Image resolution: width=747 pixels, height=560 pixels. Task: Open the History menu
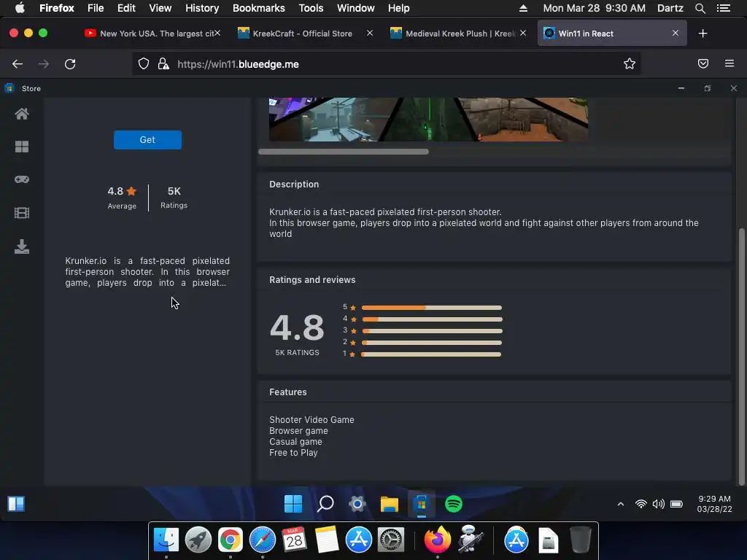point(202,8)
